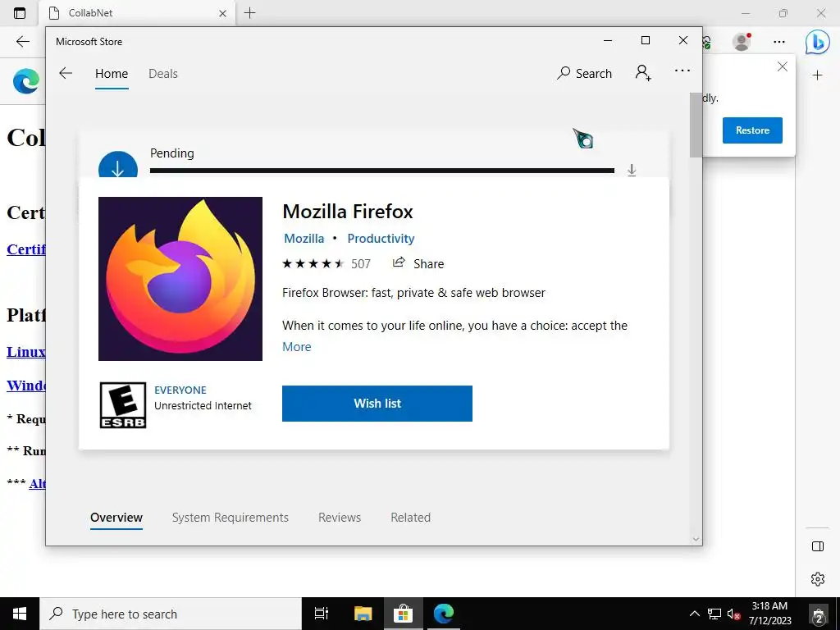The image size is (840, 630).
Task: Click the small download arrow beside progress bar
Action: point(632,170)
